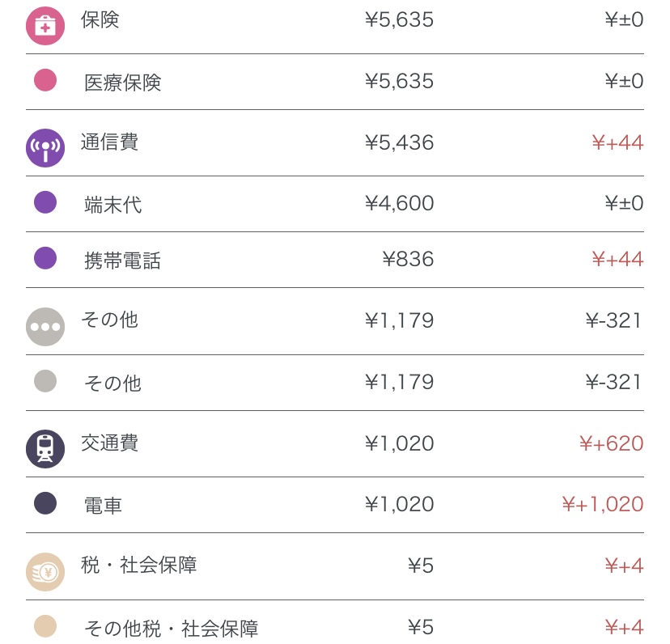Click the ¥+1,020 difference for 電車
This screenshot has width=670, height=644.
pos(603,505)
